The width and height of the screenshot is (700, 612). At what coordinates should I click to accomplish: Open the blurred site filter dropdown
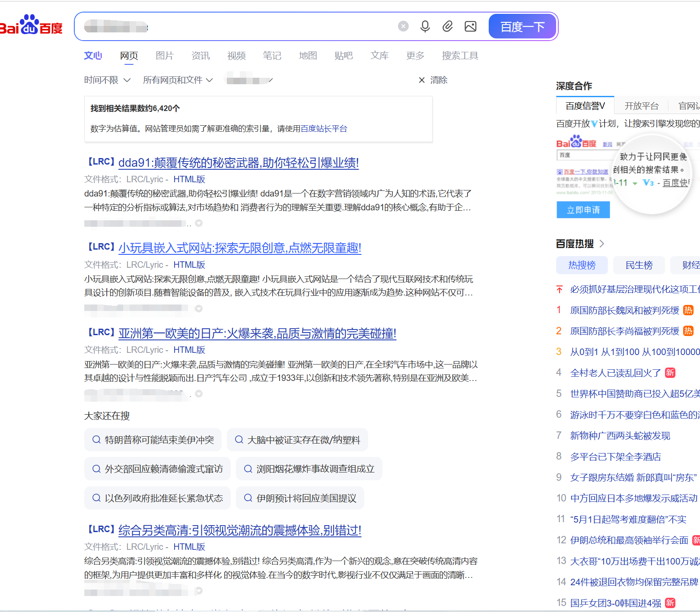point(250,80)
